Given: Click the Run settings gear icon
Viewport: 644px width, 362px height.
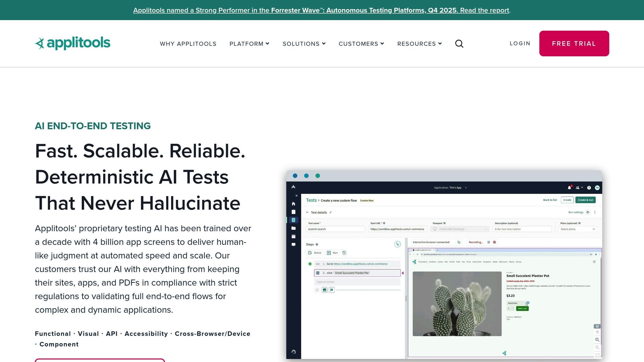Looking at the screenshot, I should [x=588, y=212].
